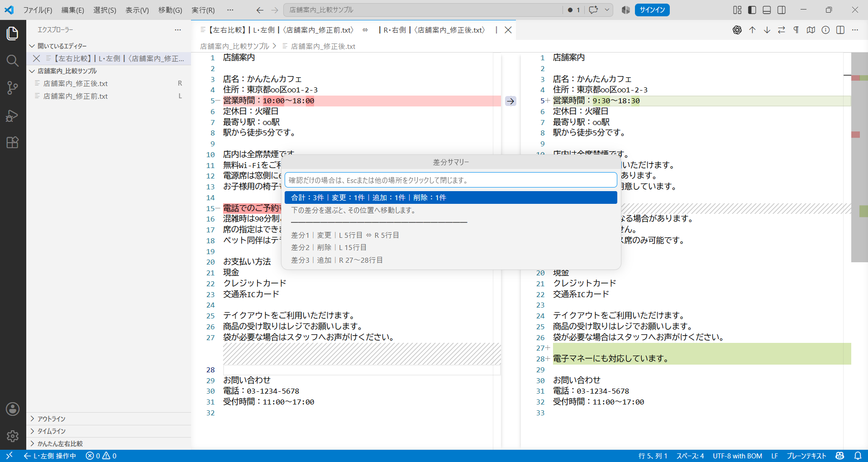Expand the タイムライン section
Screen dimensions: 868x462
(x=109, y=431)
